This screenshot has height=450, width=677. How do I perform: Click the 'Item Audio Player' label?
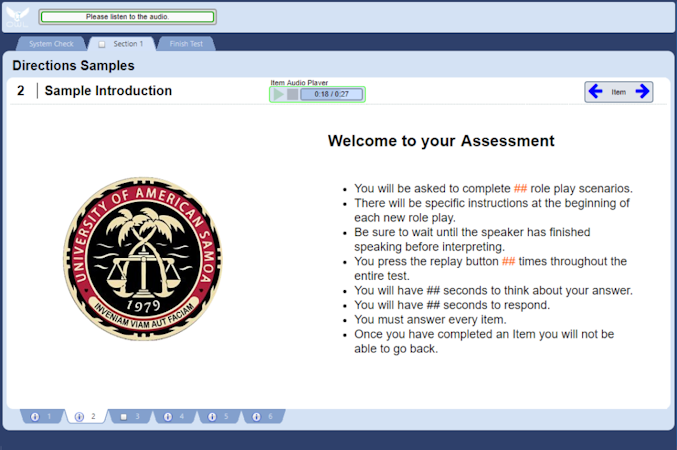point(299,82)
